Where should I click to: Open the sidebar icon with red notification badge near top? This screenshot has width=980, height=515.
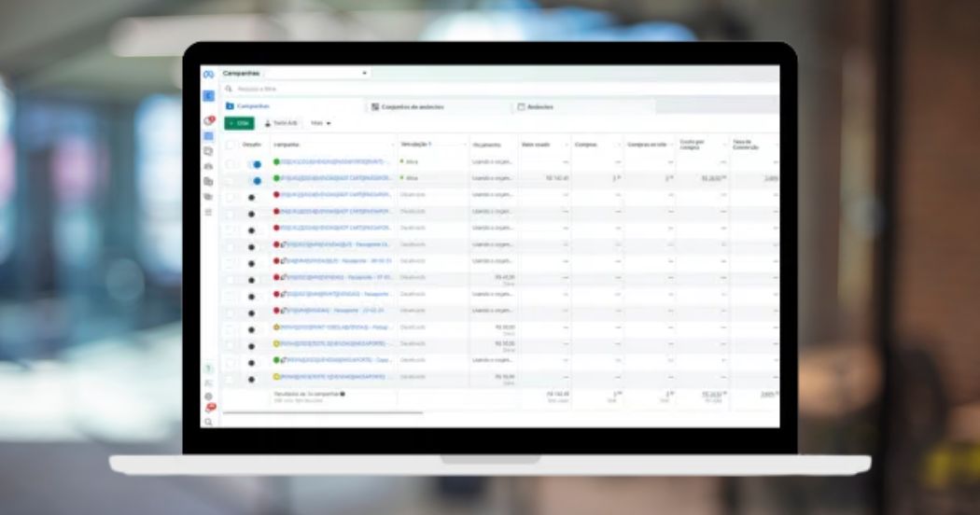click(x=209, y=120)
